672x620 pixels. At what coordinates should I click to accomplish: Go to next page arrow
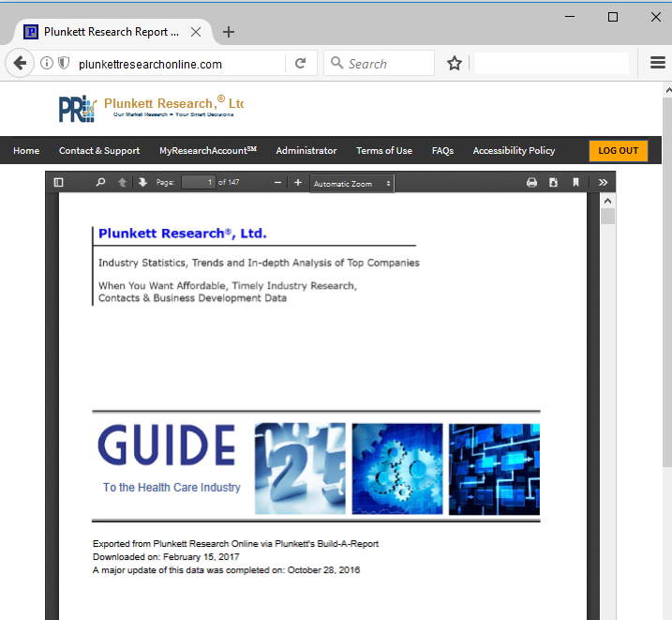pos(142,183)
